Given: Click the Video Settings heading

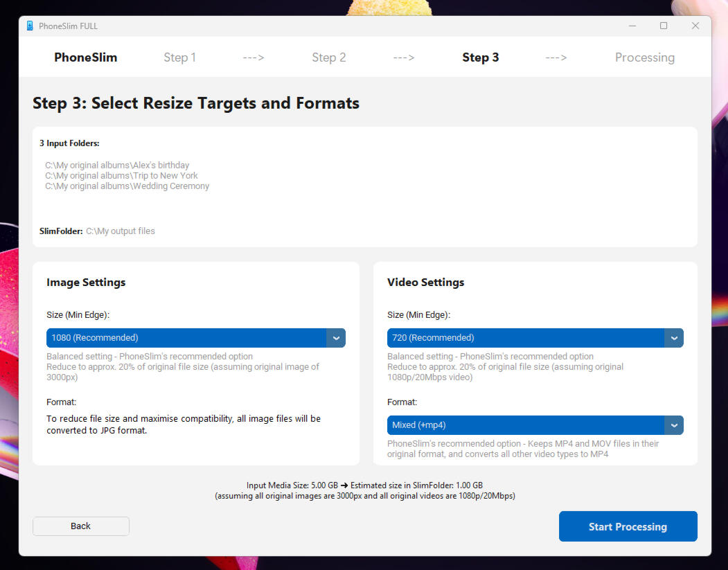Looking at the screenshot, I should click(426, 282).
